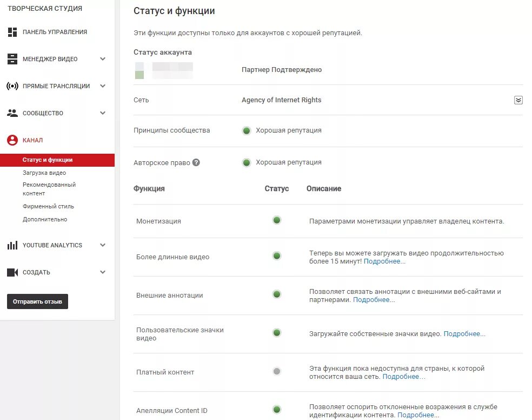Follow Подробнее link for Внешние аннотации
This screenshot has height=420, width=532.
pyautogui.click(x=374, y=300)
